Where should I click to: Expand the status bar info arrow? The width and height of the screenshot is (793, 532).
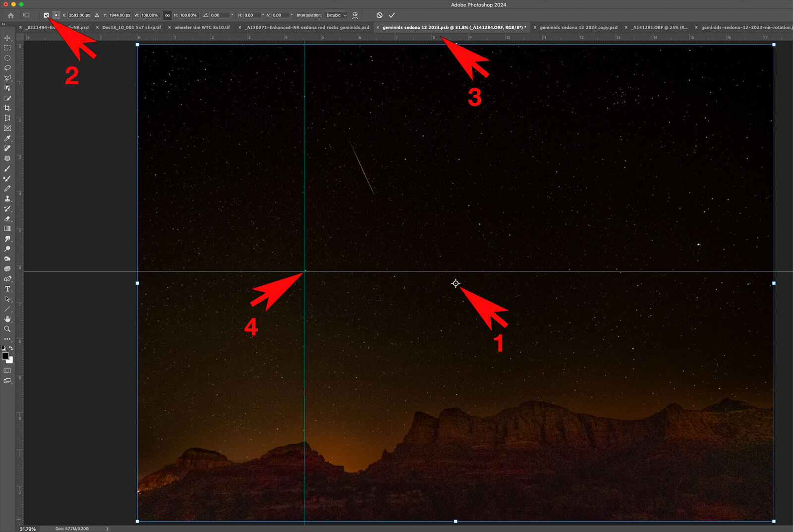pyautogui.click(x=107, y=529)
